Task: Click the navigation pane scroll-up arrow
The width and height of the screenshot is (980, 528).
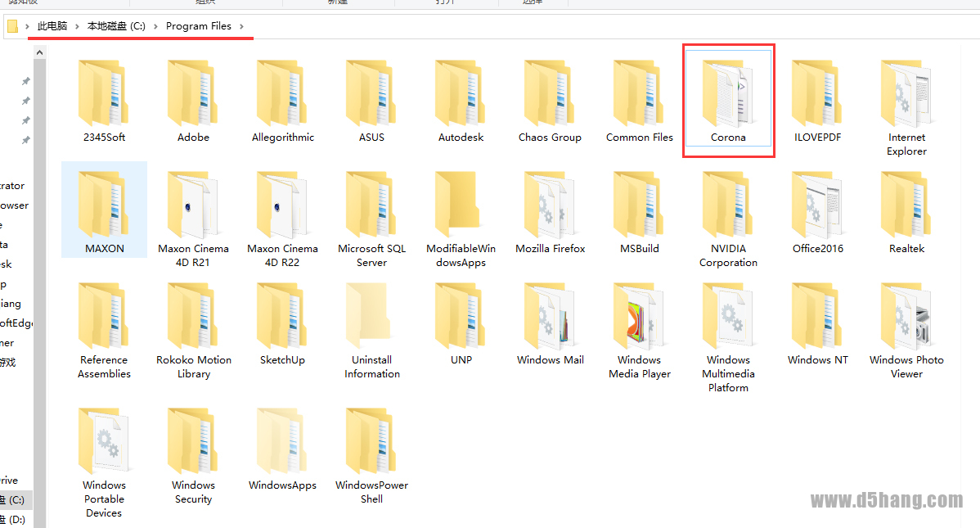Action: 39,52
